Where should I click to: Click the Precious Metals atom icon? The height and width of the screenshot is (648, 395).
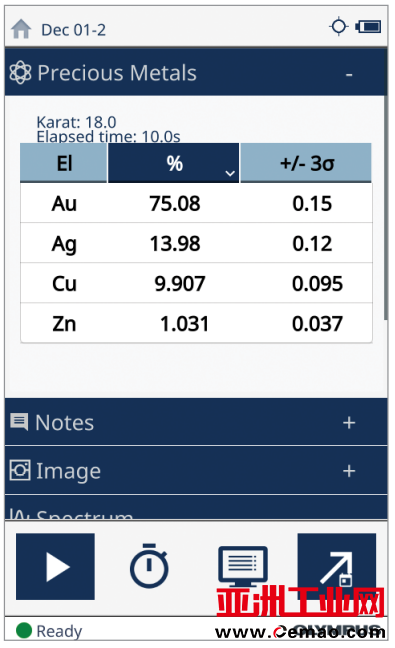pos(20,73)
